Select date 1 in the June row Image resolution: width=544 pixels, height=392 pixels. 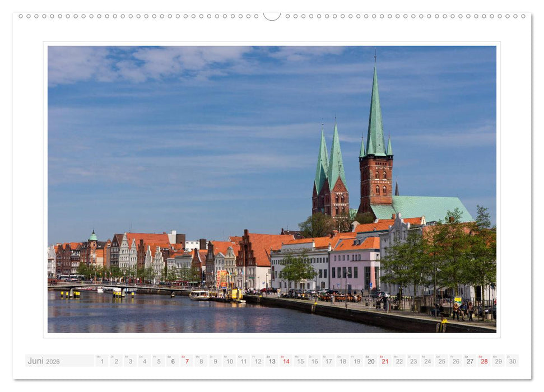click(102, 362)
